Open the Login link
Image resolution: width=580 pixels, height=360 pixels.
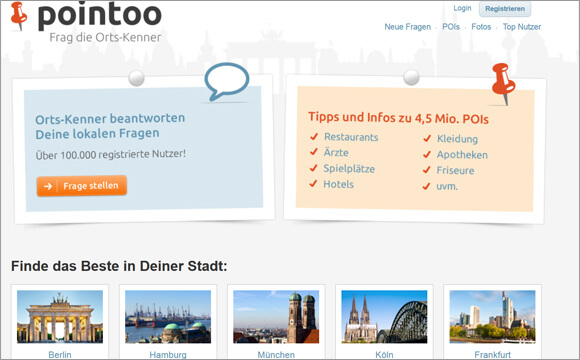click(x=462, y=8)
